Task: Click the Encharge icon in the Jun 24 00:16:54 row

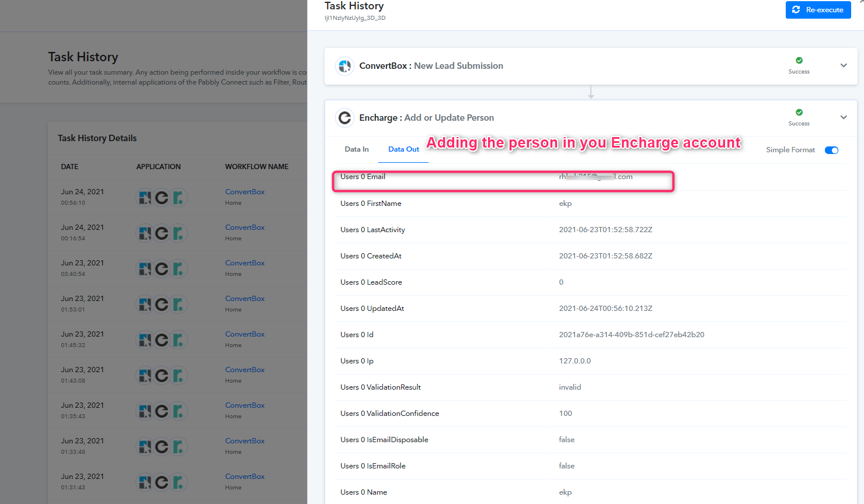Action: click(162, 233)
